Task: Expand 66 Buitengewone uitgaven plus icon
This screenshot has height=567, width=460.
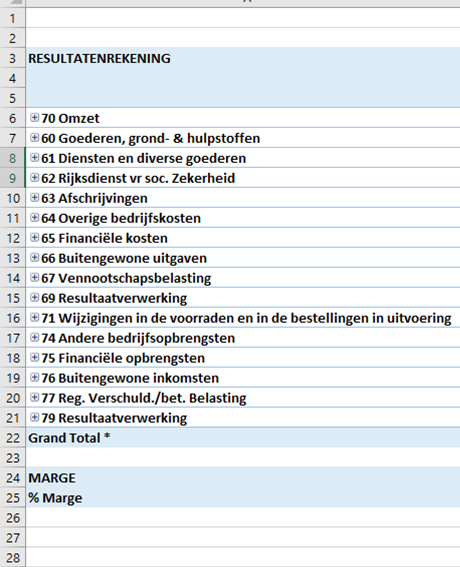Action: pos(34,257)
